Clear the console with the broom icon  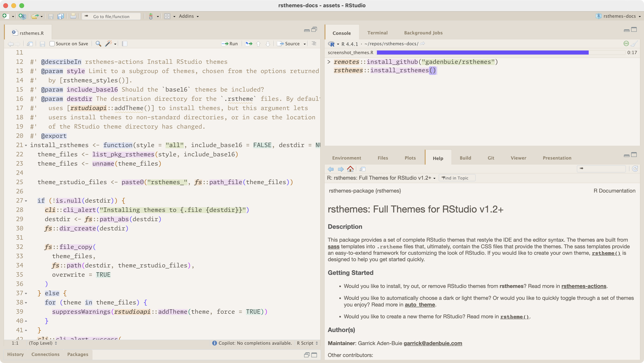(634, 44)
